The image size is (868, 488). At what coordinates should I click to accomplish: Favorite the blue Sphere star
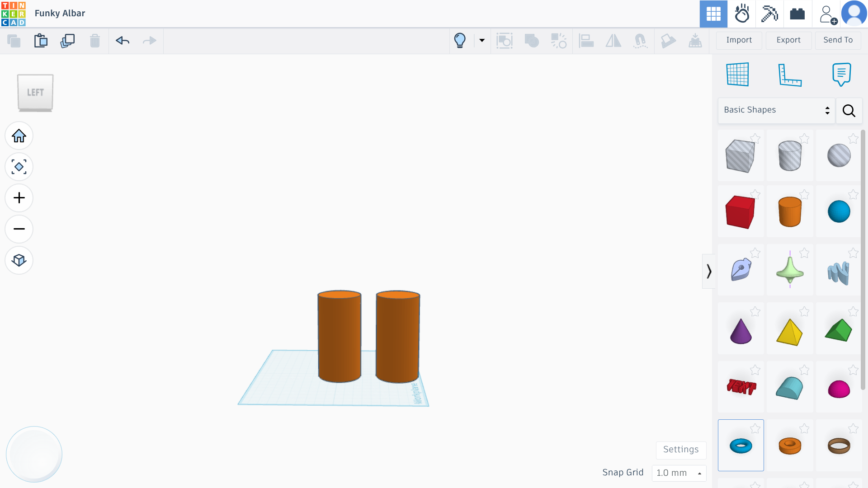point(853,194)
